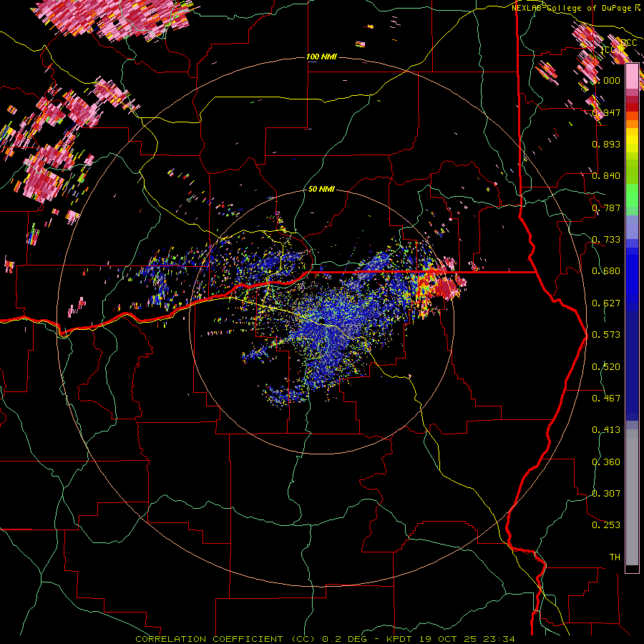
Task: Click the 0.413 legend value
Action: pyautogui.click(x=606, y=430)
